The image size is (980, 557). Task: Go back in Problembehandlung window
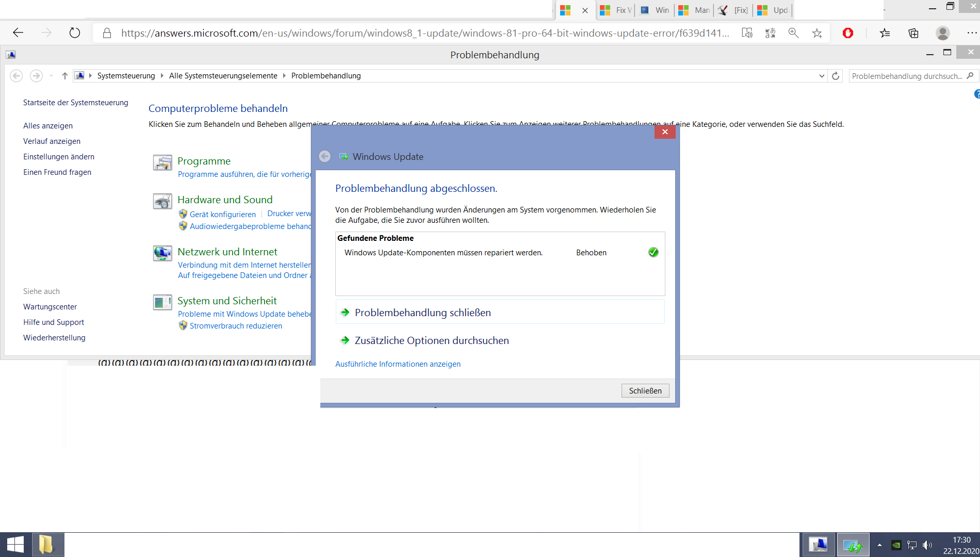pos(16,76)
